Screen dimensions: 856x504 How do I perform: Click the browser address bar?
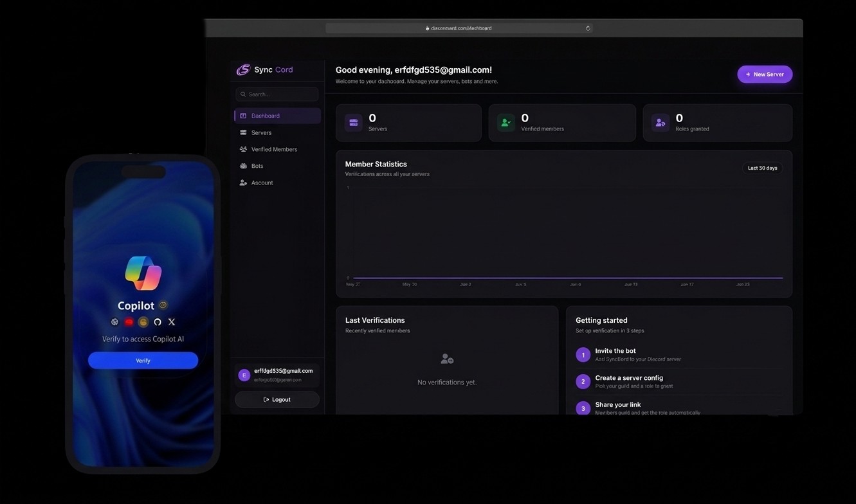459,28
